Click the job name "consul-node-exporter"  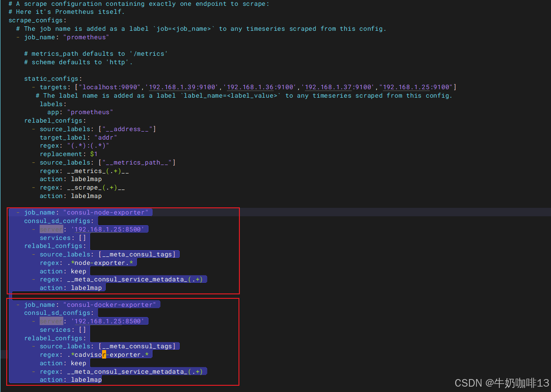[x=106, y=212]
